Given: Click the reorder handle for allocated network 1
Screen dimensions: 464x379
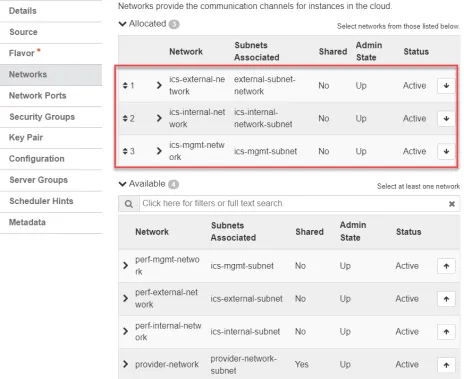Looking at the screenshot, I should point(125,86).
